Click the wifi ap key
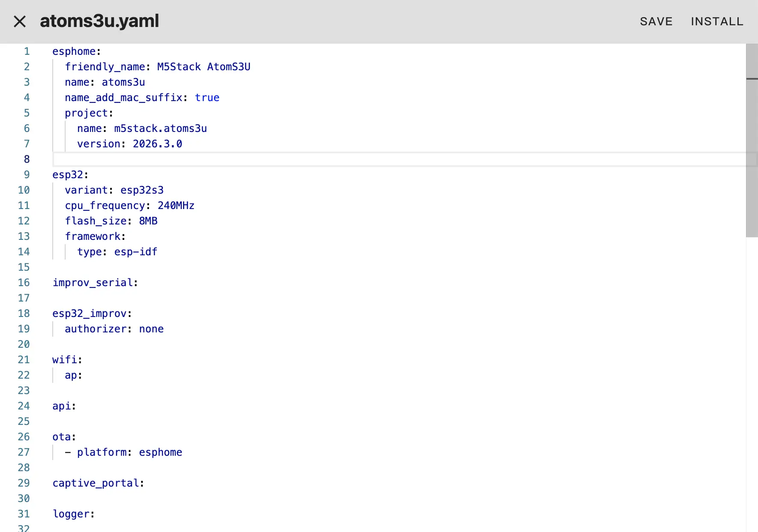Screen dimensions: 758x532 coord(71,375)
